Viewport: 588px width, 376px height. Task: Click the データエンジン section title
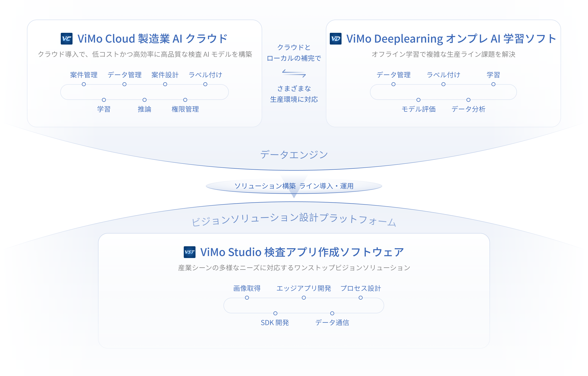click(294, 154)
